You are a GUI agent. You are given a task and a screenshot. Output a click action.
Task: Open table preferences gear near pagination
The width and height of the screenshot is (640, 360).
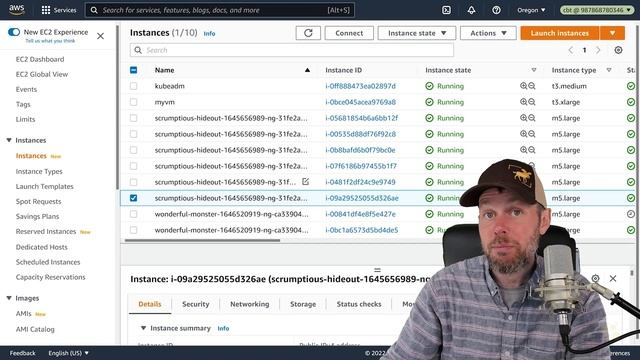click(x=618, y=50)
